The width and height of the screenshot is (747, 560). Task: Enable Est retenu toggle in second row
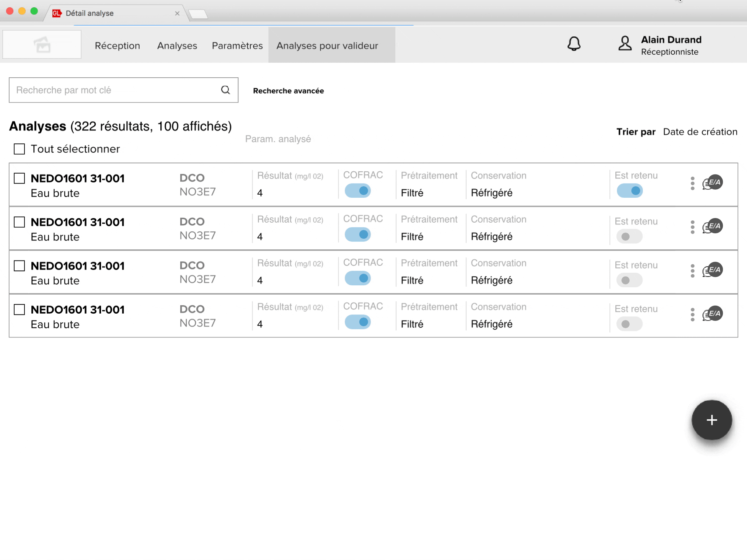630,236
